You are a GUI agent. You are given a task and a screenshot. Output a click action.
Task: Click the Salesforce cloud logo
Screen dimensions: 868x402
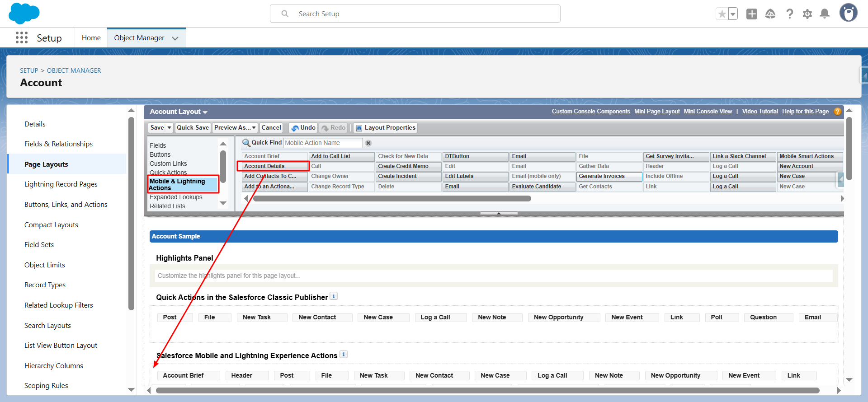click(x=24, y=13)
